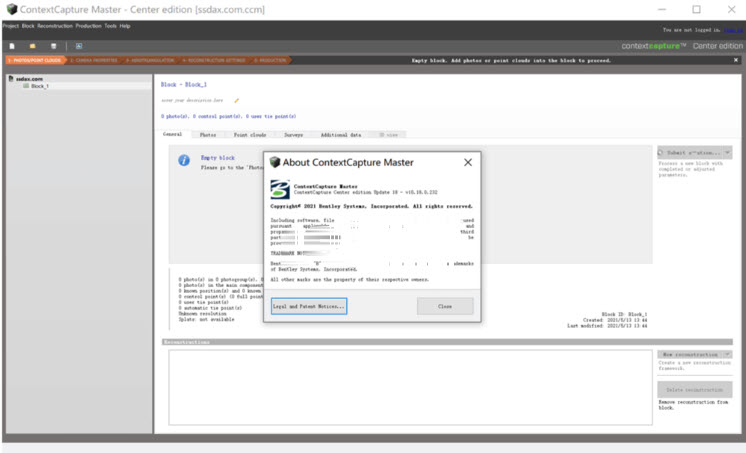Dismiss the Empty block notification with X
This screenshot has width=746, height=453.
(x=735, y=60)
